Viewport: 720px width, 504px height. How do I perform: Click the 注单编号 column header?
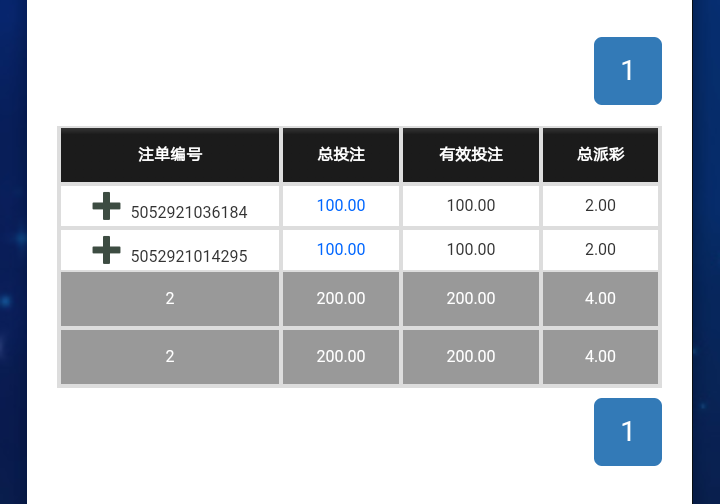coord(170,155)
